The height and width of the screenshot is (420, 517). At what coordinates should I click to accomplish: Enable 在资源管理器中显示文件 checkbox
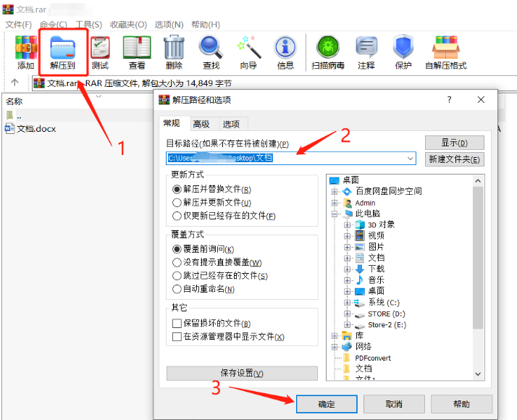pyautogui.click(x=177, y=337)
